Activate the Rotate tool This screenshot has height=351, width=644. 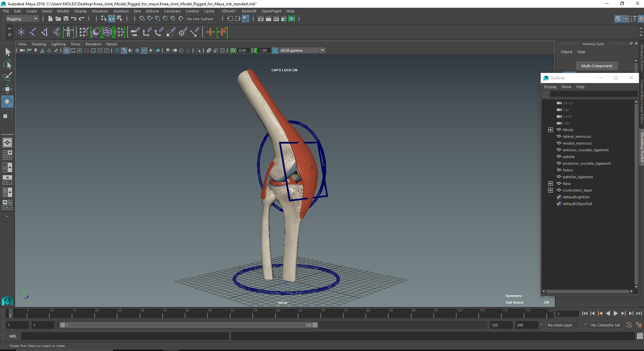pos(7,102)
